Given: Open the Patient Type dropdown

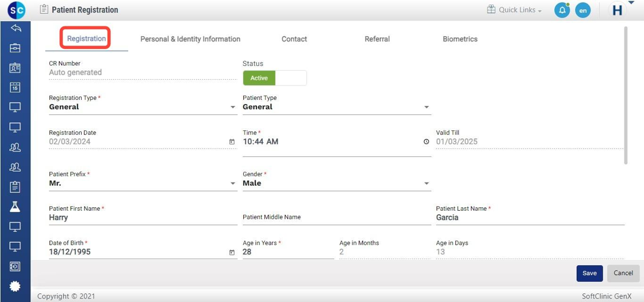Looking at the screenshot, I should tap(337, 107).
